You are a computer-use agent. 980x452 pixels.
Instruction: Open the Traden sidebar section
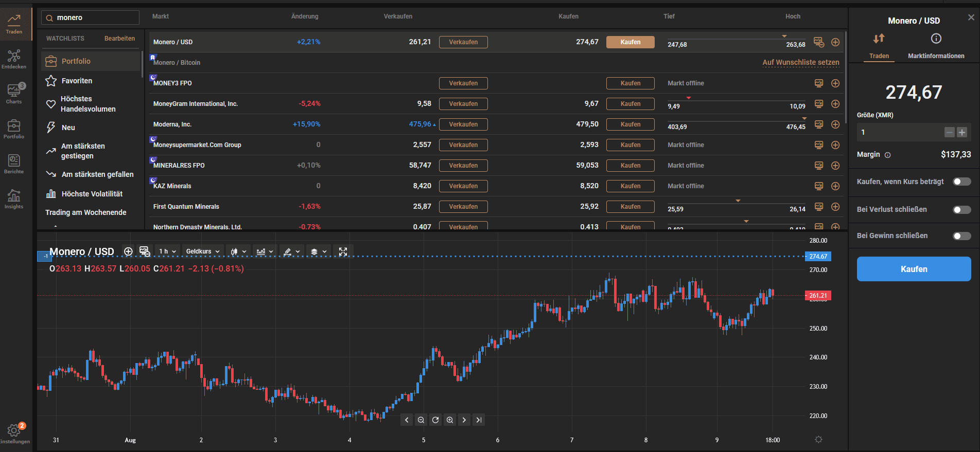14,24
